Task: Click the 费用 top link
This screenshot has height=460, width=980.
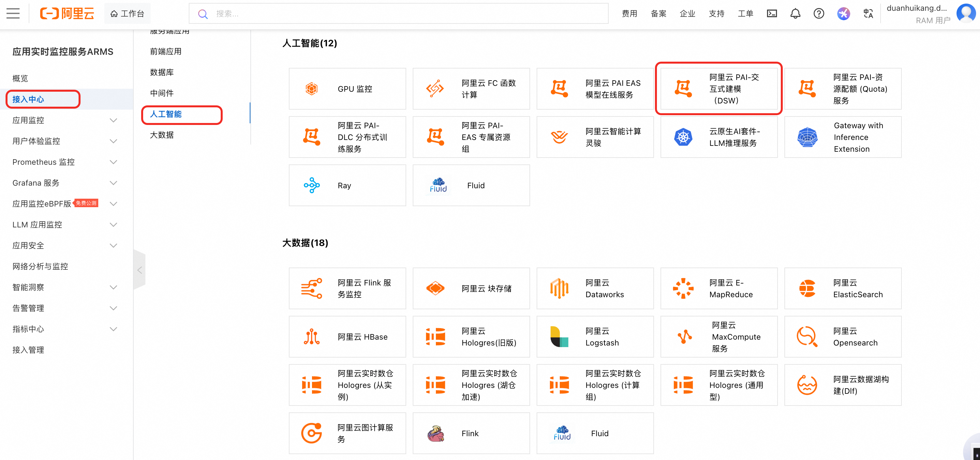Action: (629, 14)
